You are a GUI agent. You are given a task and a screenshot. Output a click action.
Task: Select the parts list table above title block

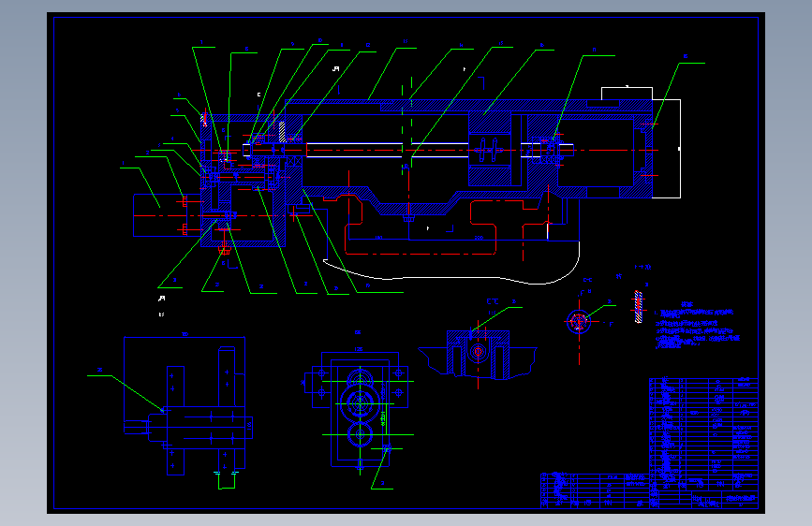(x=703, y=434)
